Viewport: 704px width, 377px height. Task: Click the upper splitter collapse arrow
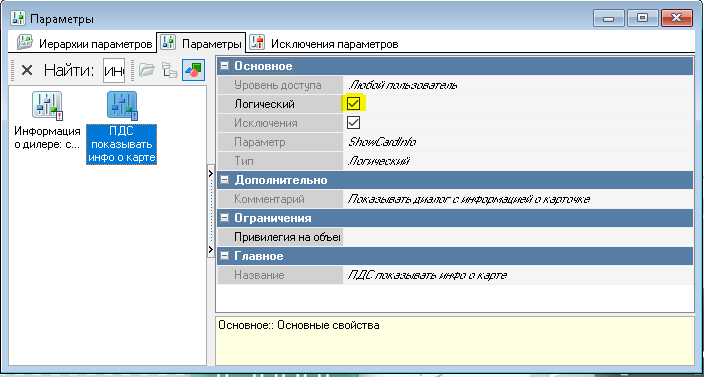pyautogui.click(x=211, y=173)
